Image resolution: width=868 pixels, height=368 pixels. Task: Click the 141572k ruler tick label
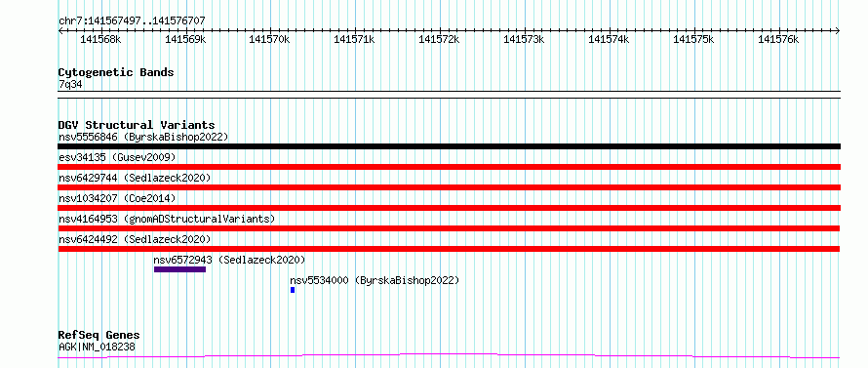[x=440, y=40]
